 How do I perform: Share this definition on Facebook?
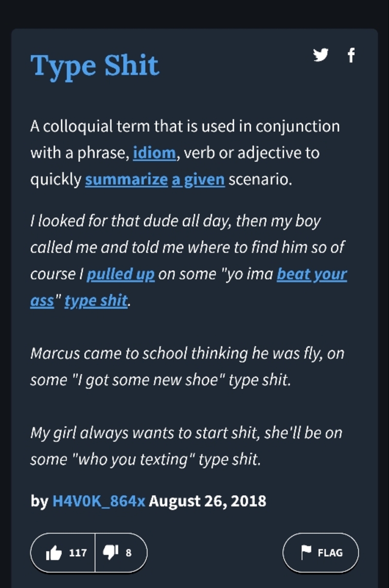pyautogui.click(x=351, y=55)
